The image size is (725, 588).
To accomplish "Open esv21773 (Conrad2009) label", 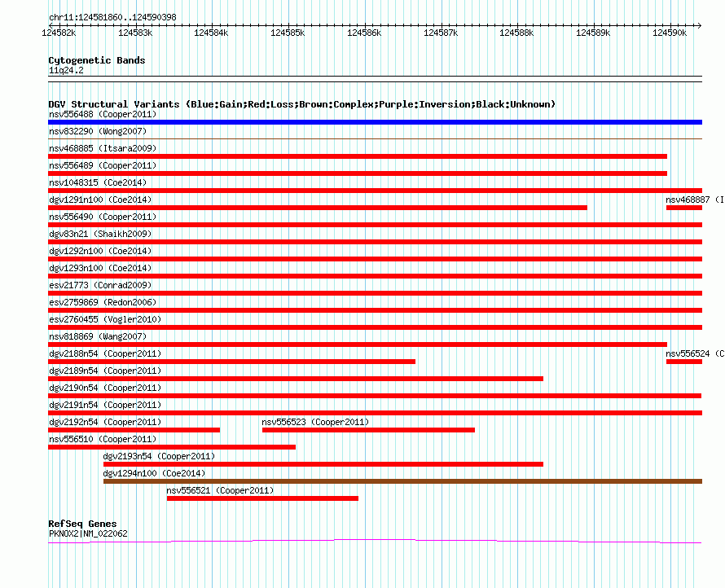I will 100,285.
